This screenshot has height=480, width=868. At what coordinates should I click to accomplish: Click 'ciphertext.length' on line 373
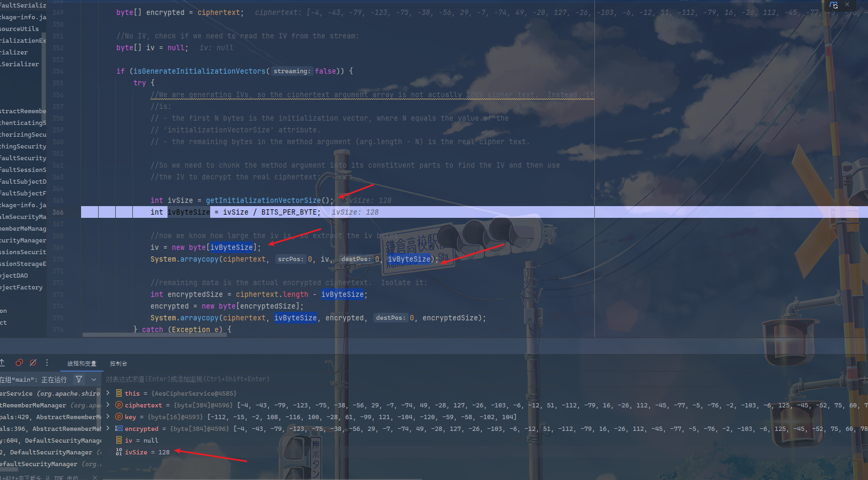(x=272, y=294)
